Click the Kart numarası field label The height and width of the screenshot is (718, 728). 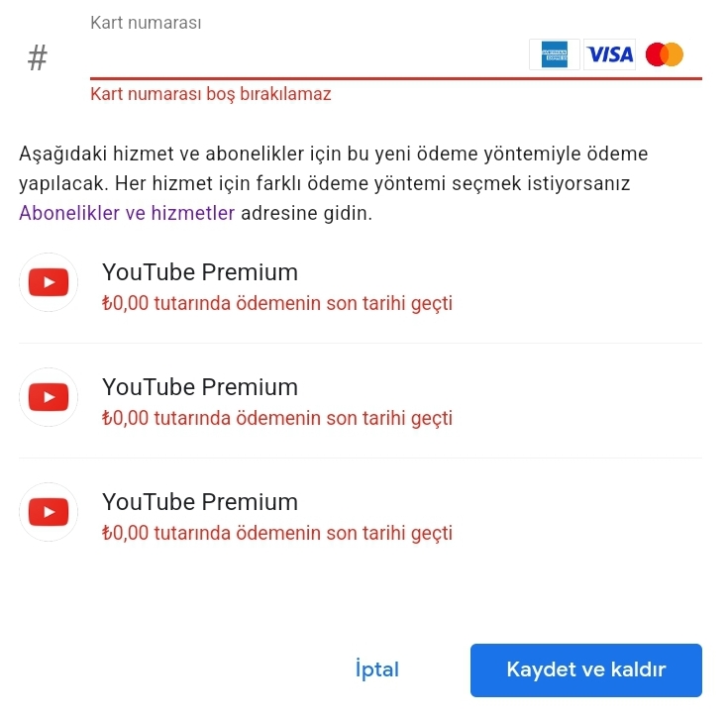point(146,23)
